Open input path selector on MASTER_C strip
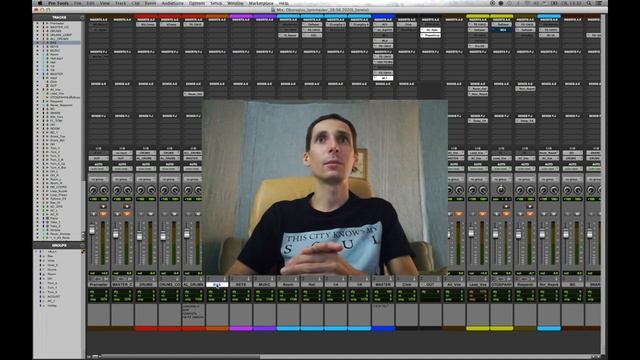Screen dimensions: 640x360 pyautogui.click(x=122, y=153)
